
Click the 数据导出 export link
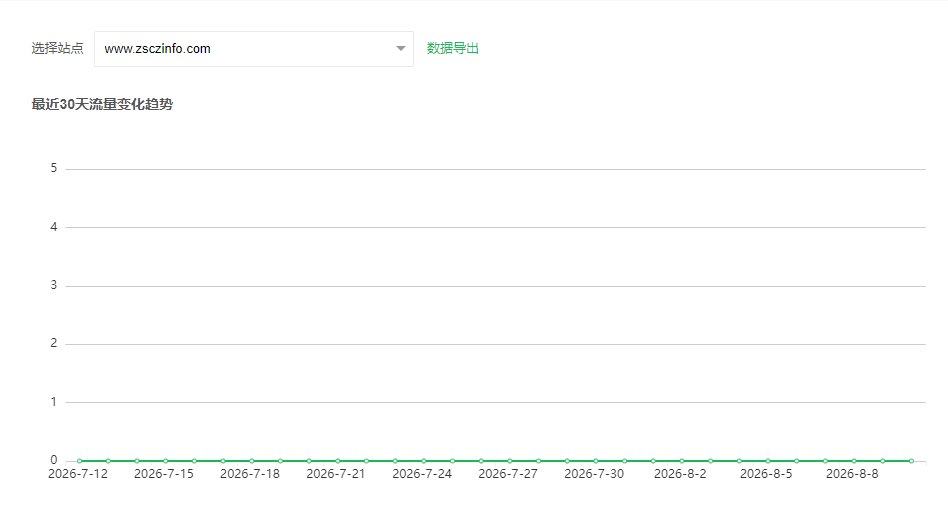click(x=453, y=48)
